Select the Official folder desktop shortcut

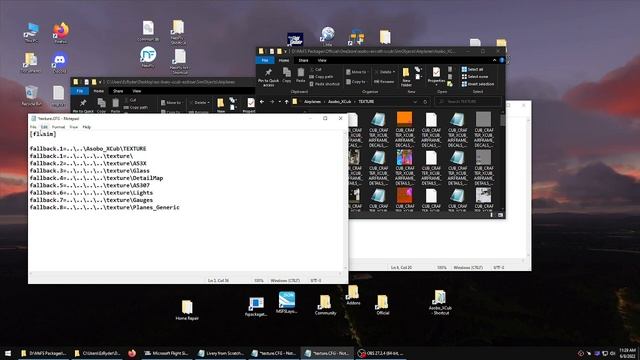tap(382, 305)
